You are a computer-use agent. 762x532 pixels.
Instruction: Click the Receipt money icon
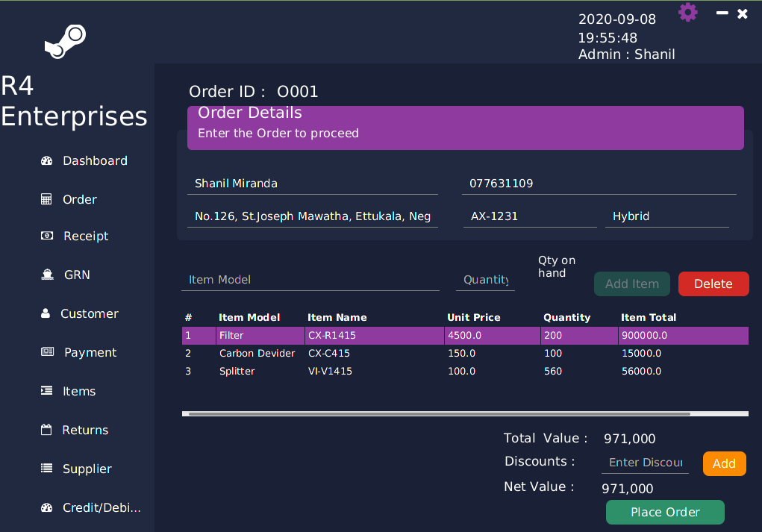(47, 236)
